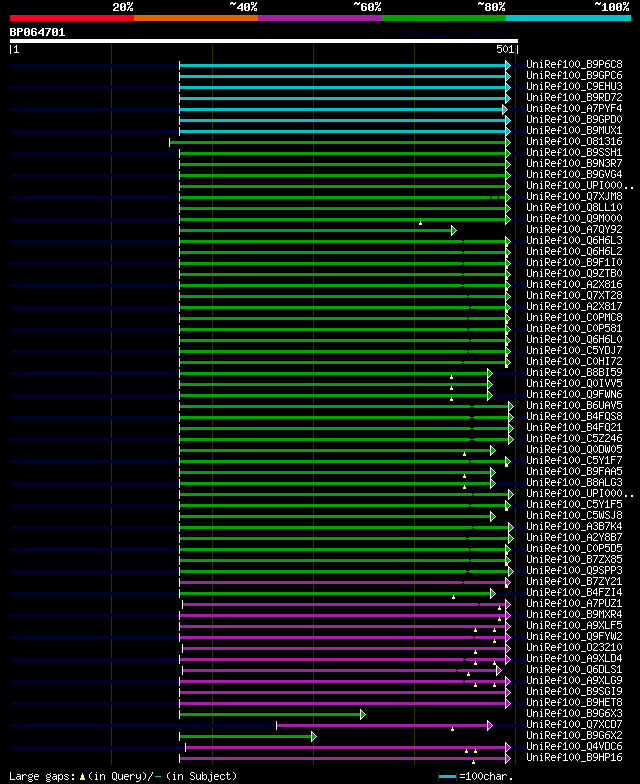The image size is (640, 784).
Task: Click the cyan ~100% identity color bar
Action: click(568, 18)
